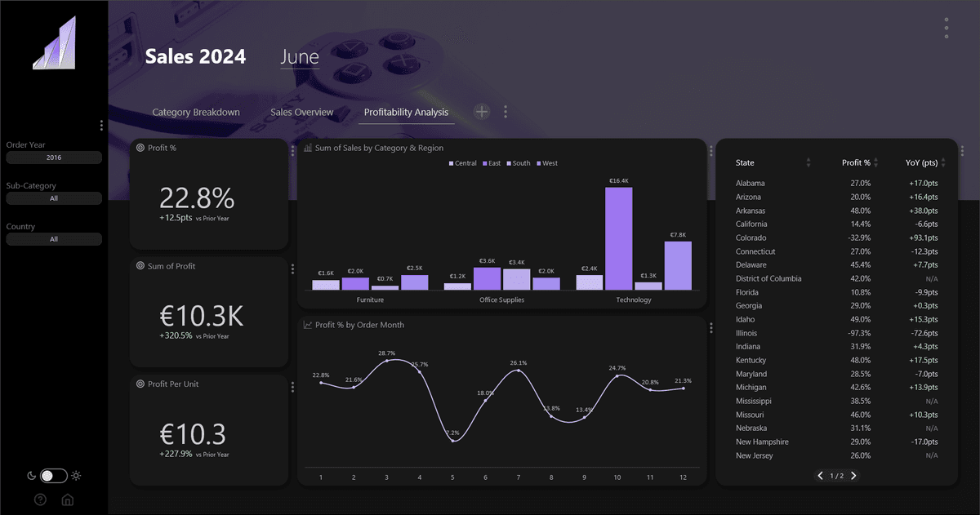Viewport: 980px width, 515px height.
Task: Go to next page of state table
Action: (853, 476)
